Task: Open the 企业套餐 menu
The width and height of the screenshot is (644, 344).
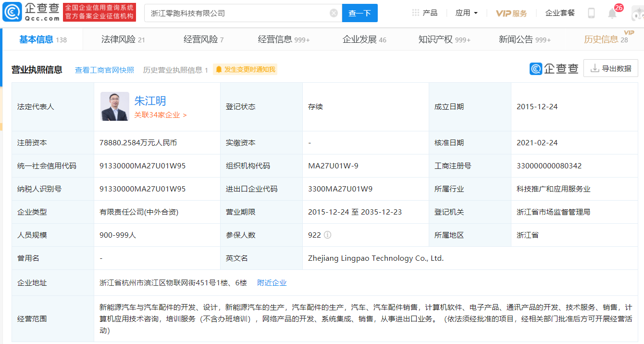Action: point(560,13)
